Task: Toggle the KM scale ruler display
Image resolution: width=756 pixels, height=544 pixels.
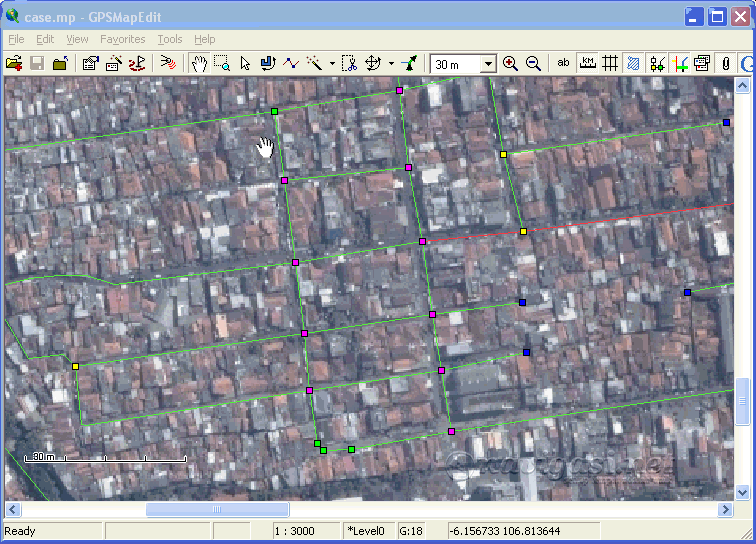Action: [x=587, y=63]
